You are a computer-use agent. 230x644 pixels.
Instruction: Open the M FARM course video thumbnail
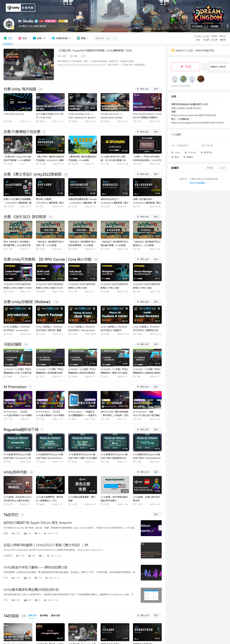point(83,145)
